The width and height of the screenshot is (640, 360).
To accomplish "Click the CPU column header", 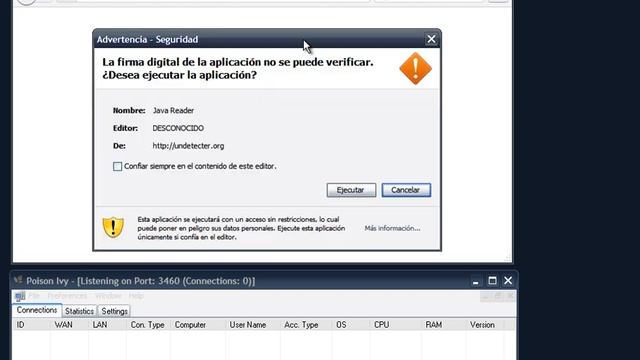I will (395, 325).
